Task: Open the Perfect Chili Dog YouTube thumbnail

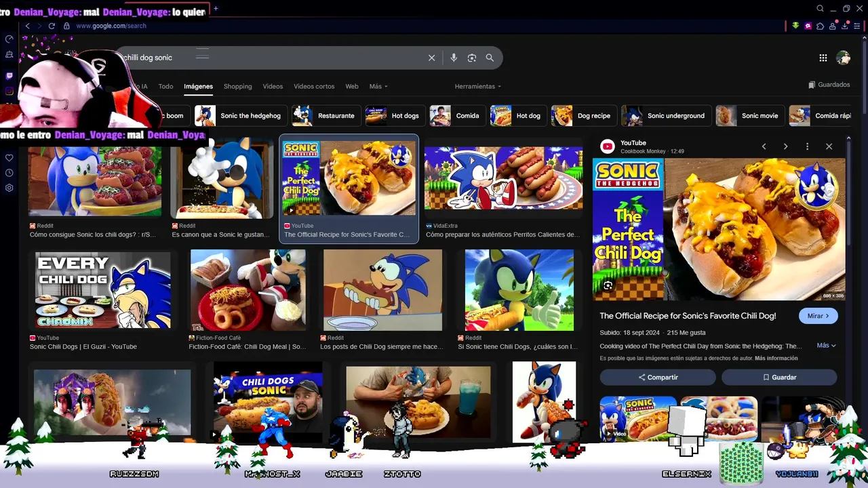Action: click(349, 178)
